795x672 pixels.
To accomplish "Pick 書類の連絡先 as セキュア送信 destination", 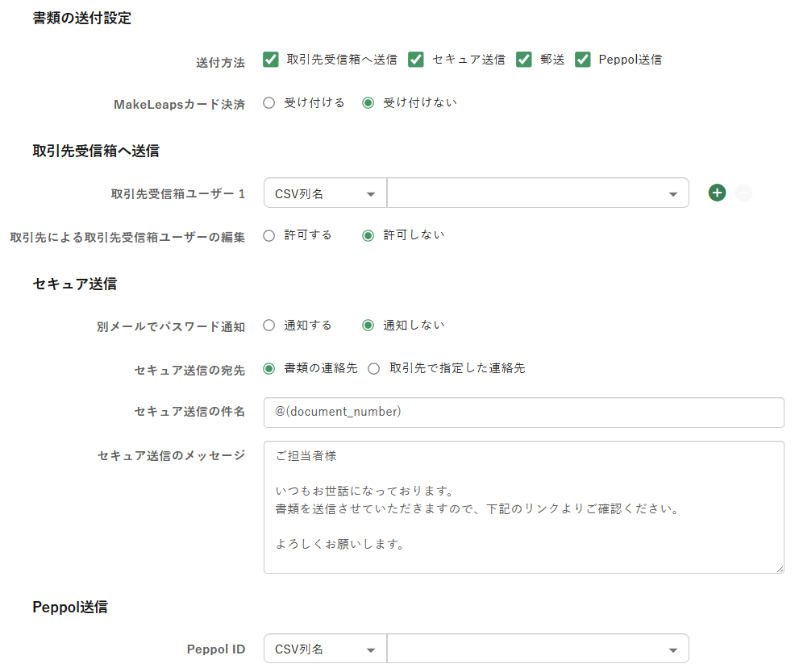I will (269, 368).
